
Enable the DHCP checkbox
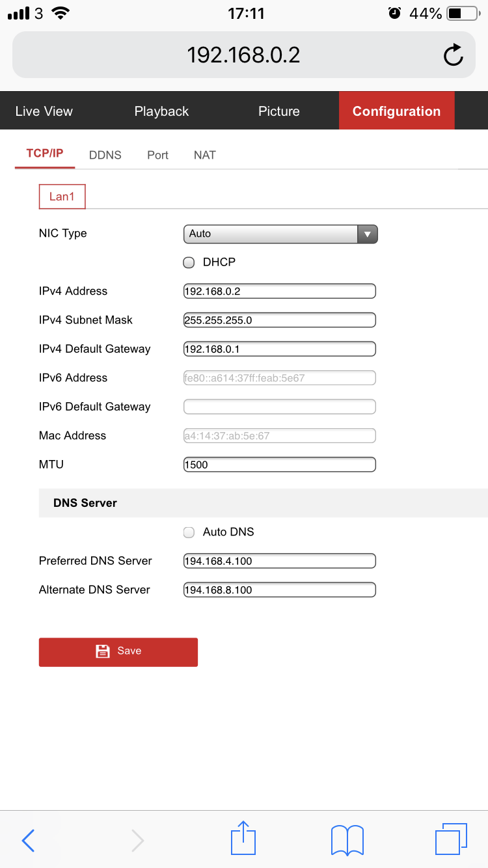point(189,262)
